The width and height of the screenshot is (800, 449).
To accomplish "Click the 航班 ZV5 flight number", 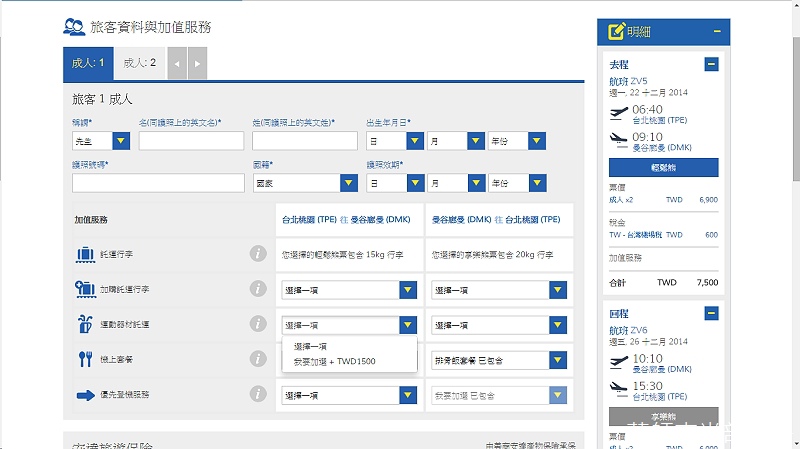I will click(x=628, y=81).
